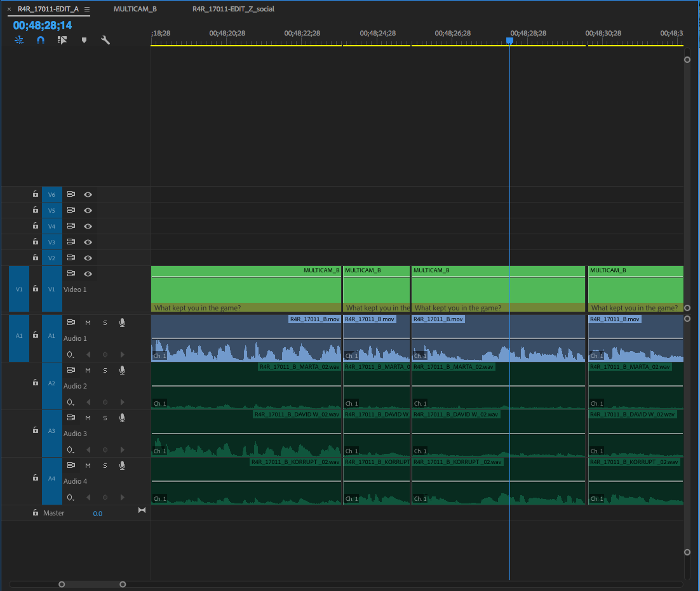Mute the Audio 2 track
Screen dimensions: 700x591
pos(88,370)
